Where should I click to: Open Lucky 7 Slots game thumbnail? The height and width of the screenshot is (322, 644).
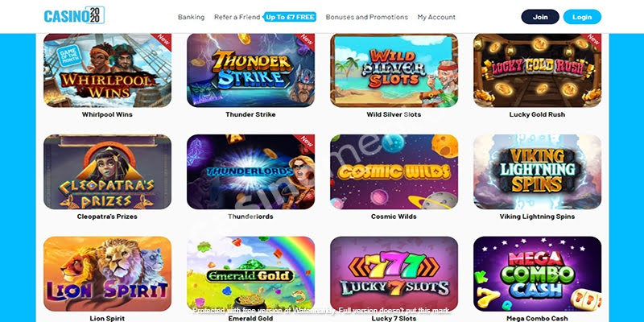[x=394, y=274]
